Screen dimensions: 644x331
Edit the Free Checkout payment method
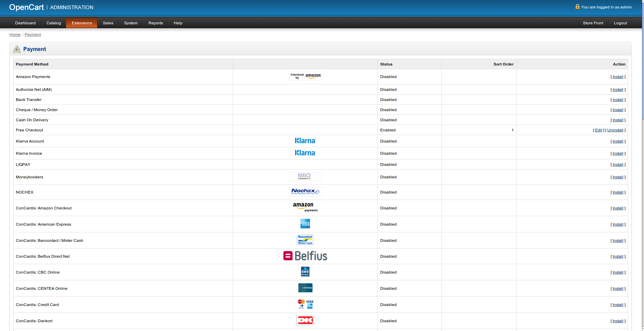[x=598, y=130]
